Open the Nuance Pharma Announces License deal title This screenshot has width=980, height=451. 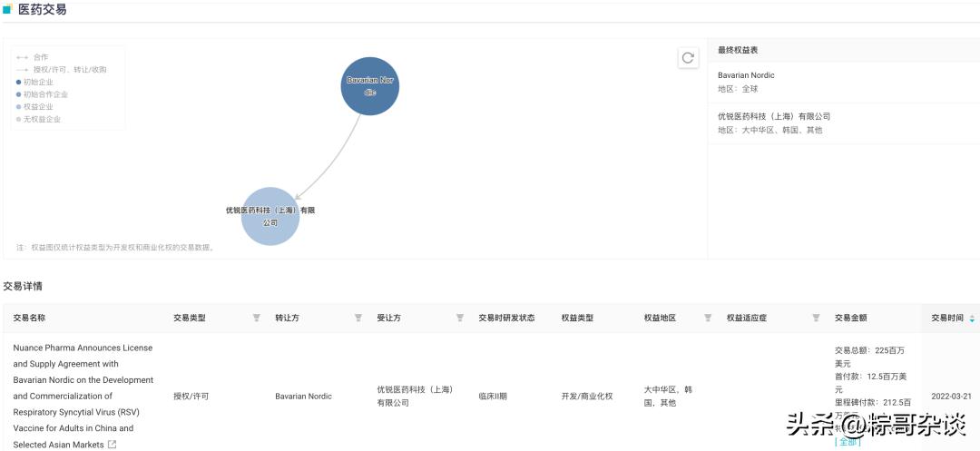[83, 396]
